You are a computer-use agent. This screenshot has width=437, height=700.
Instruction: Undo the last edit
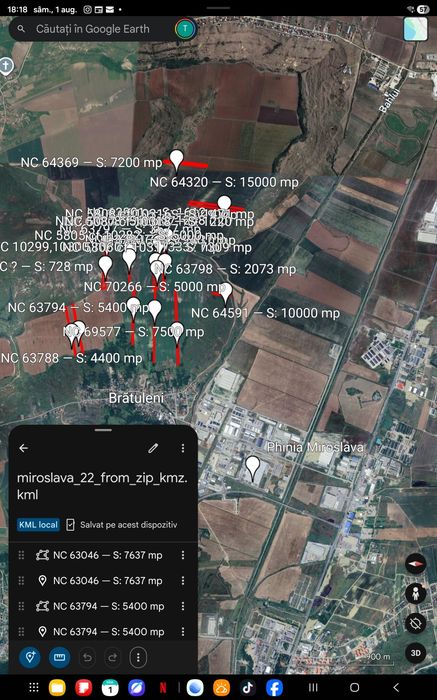coord(87,657)
